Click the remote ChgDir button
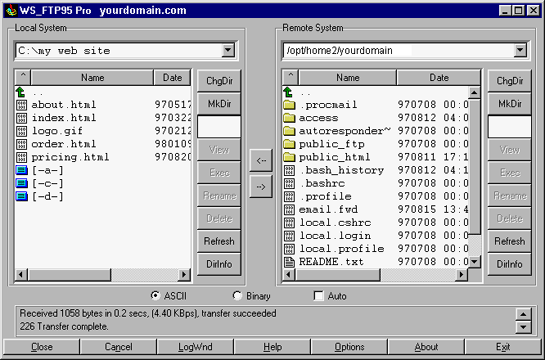Screen dimensions: 545x360 (510, 81)
